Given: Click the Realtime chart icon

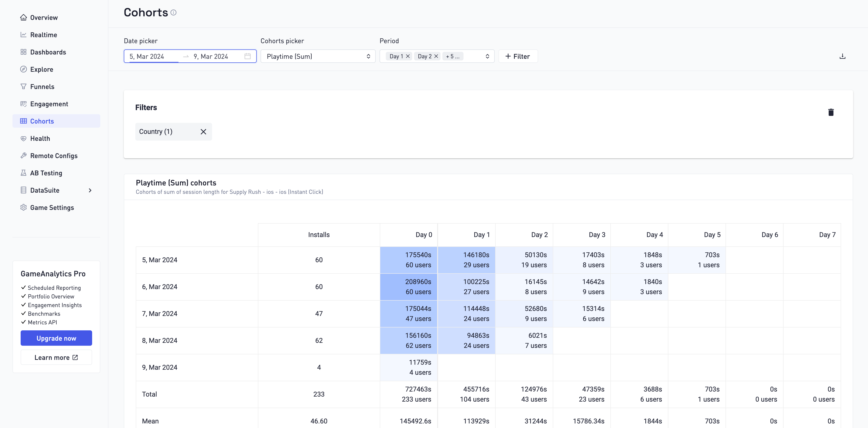Looking at the screenshot, I should pos(23,35).
